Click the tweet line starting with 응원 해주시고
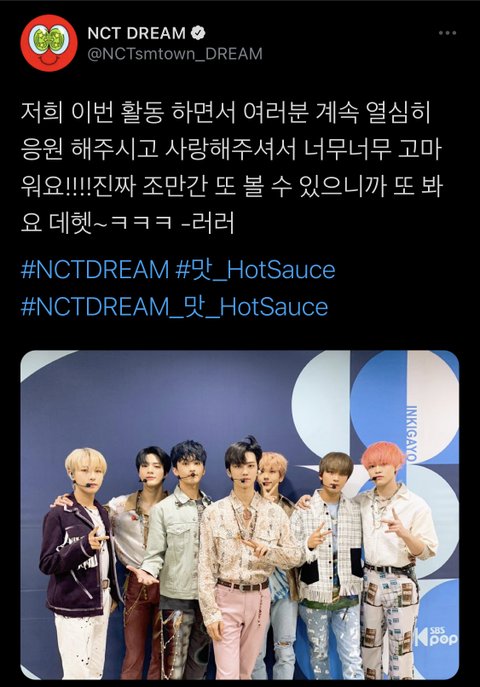The height and width of the screenshot is (687, 480). [x=231, y=150]
